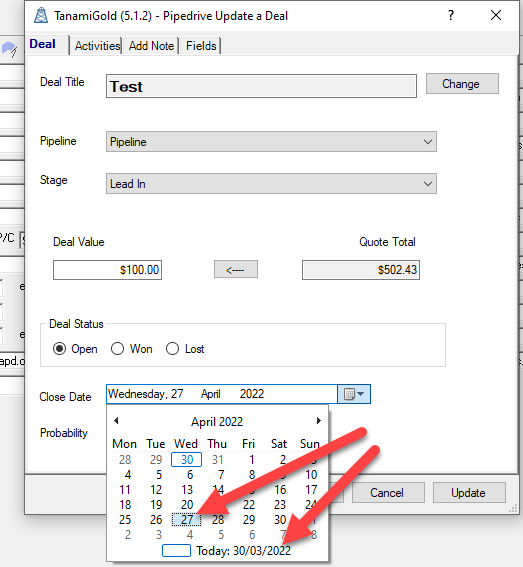Image resolution: width=523 pixels, height=567 pixels.
Task: Select April 20 in the calendar
Action: (187, 504)
